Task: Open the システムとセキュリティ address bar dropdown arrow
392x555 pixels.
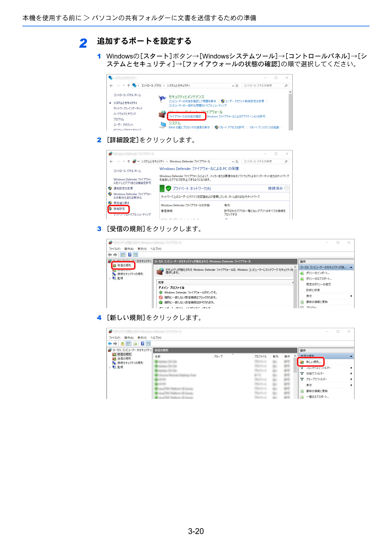Action: point(233,86)
